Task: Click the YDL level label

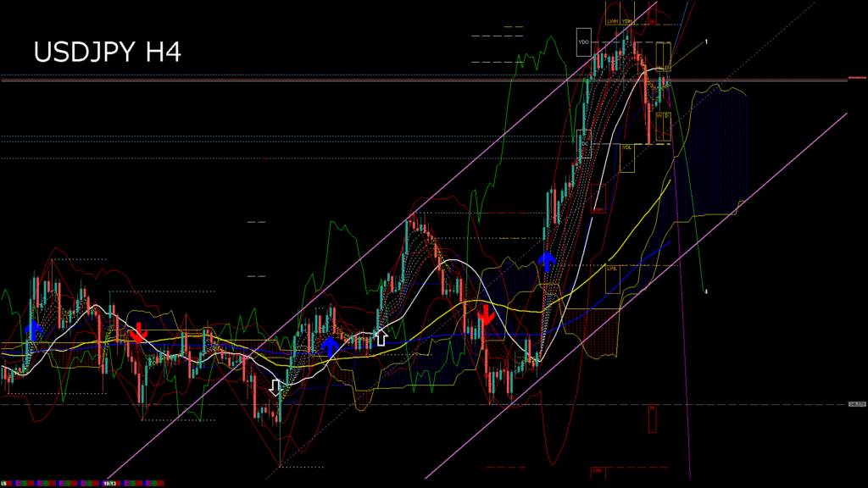Action: pyautogui.click(x=626, y=147)
